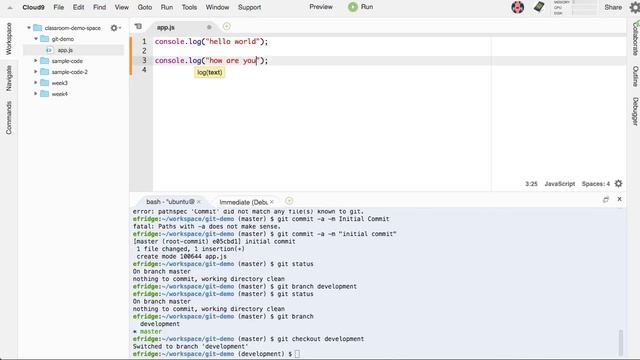The height and width of the screenshot is (360, 640).
Task: Close the bash ubuntu terminal tab
Action: (199, 202)
